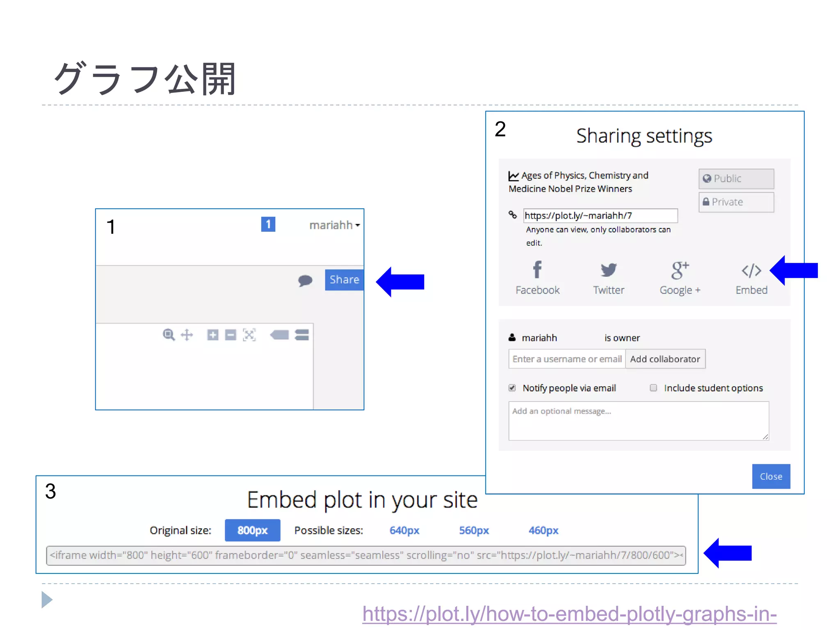Select the pan crosshair tool
Image resolution: width=840 pixels, height=630 pixels.
pos(187,335)
